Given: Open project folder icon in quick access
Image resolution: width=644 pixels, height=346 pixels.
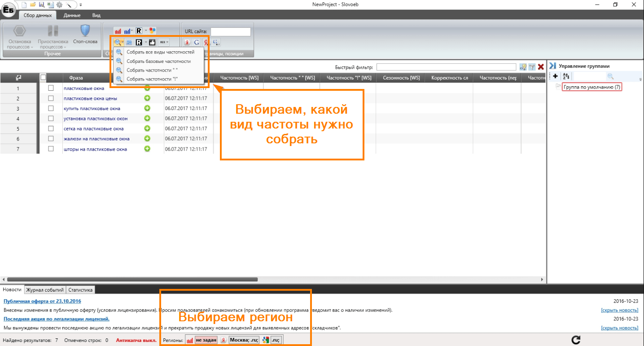Looking at the screenshot, I should click(x=33, y=4).
